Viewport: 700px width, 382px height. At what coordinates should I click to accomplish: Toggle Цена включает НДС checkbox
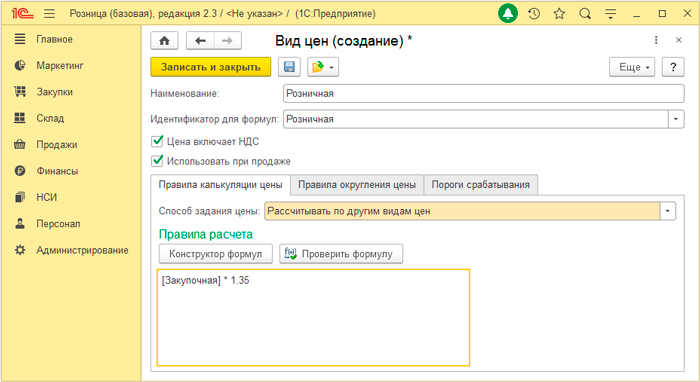click(157, 141)
